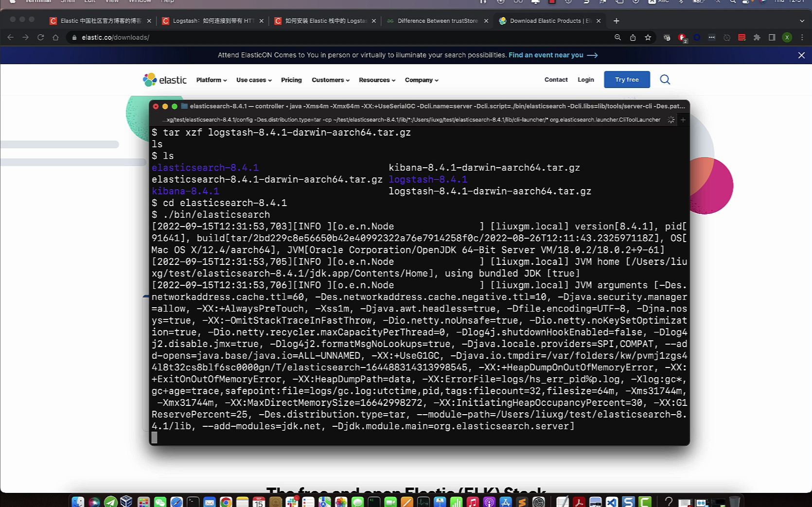Click 'elasticsearch-8.4.1' directory in terminal listing

point(205,168)
